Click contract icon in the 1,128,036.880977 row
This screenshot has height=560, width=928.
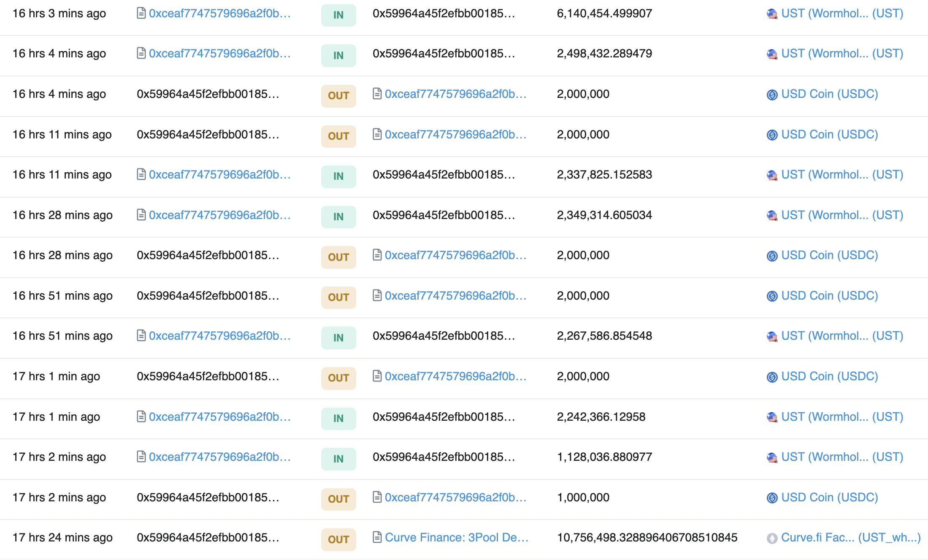coord(141,457)
